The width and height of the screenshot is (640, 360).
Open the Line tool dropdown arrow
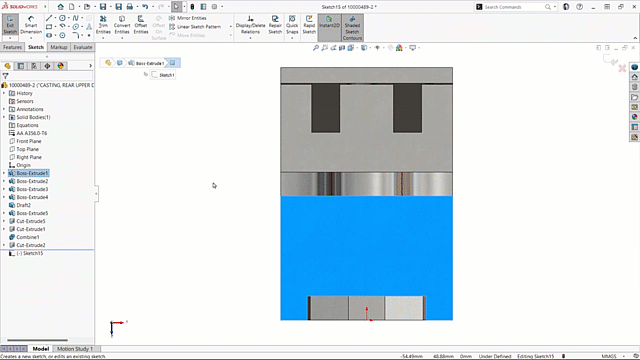coord(55,18)
